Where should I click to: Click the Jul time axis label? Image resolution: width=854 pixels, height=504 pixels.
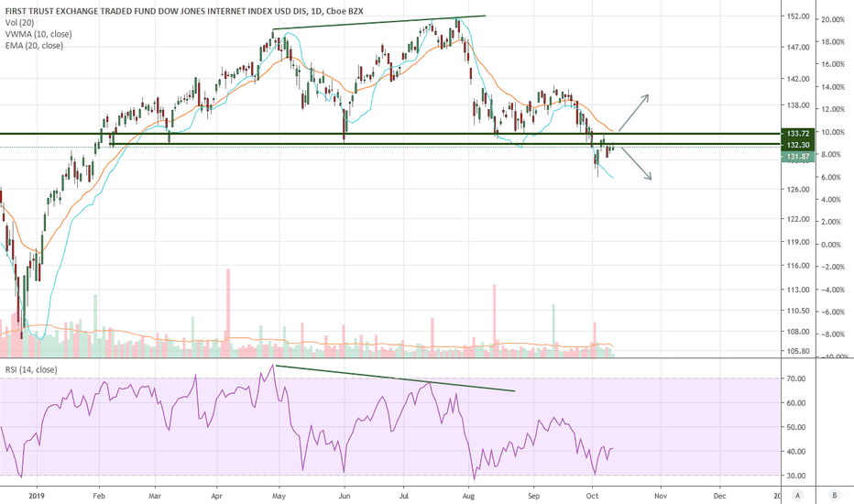pyautogui.click(x=403, y=496)
